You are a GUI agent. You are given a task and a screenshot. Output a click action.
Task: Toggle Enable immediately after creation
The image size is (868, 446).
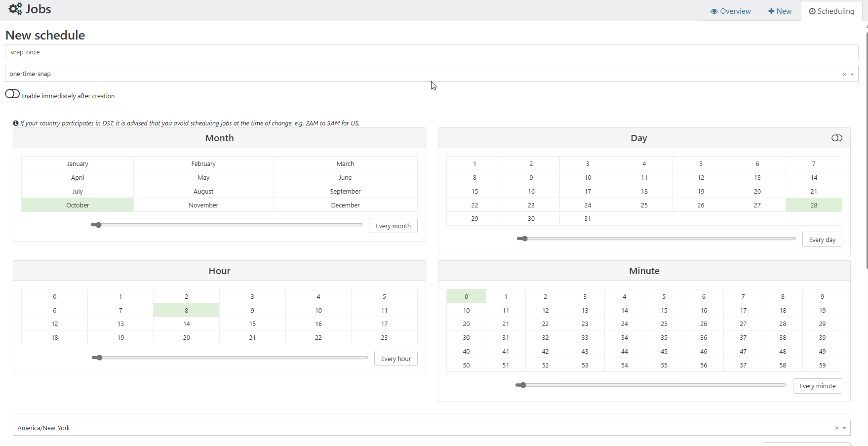[x=12, y=94]
